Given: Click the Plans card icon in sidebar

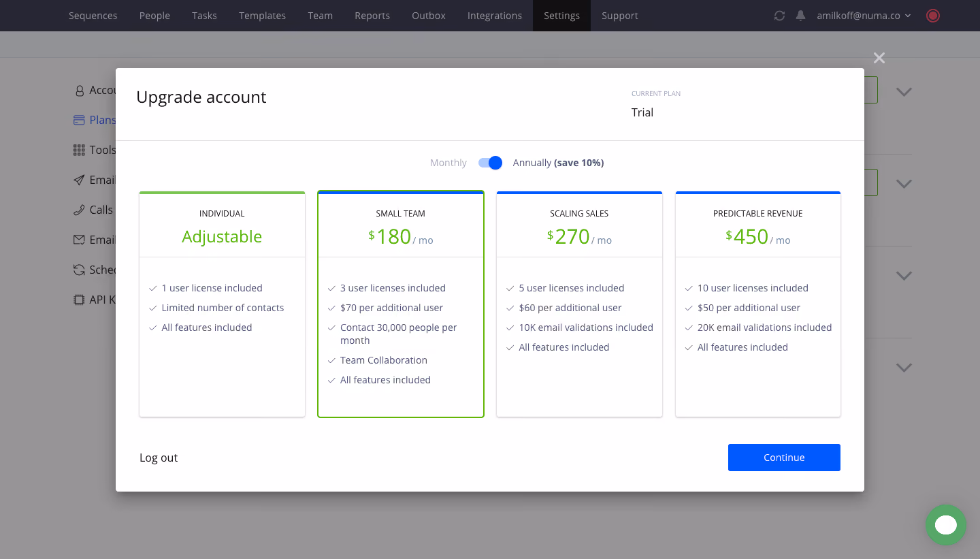Looking at the screenshot, I should coord(79,121).
